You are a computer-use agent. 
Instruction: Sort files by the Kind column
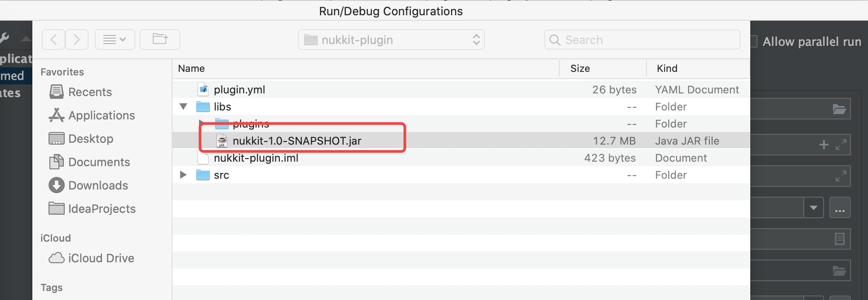click(x=667, y=69)
